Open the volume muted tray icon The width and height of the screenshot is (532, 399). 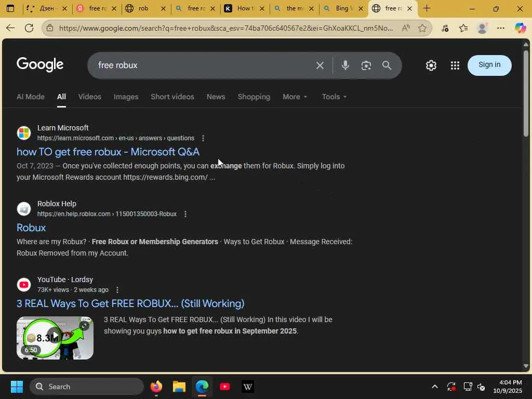point(481,387)
